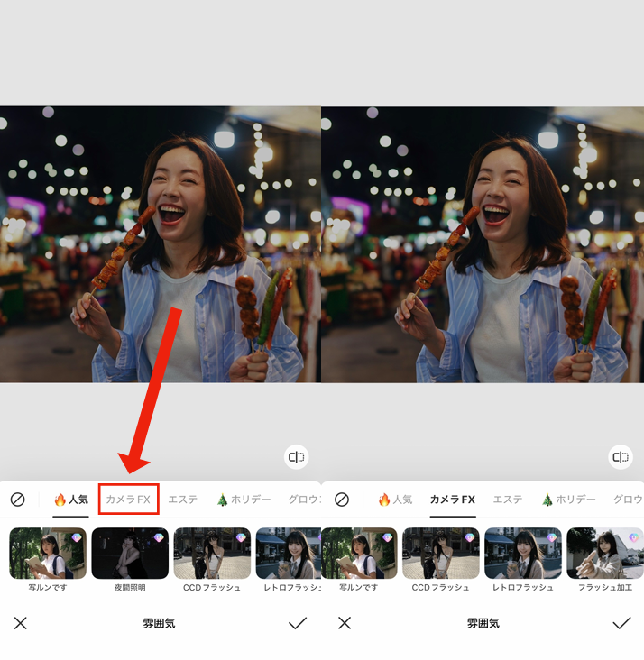Cancel with the X icon on the right screen
644x660 pixels.
pyautogui.click(x=344, y=623)
